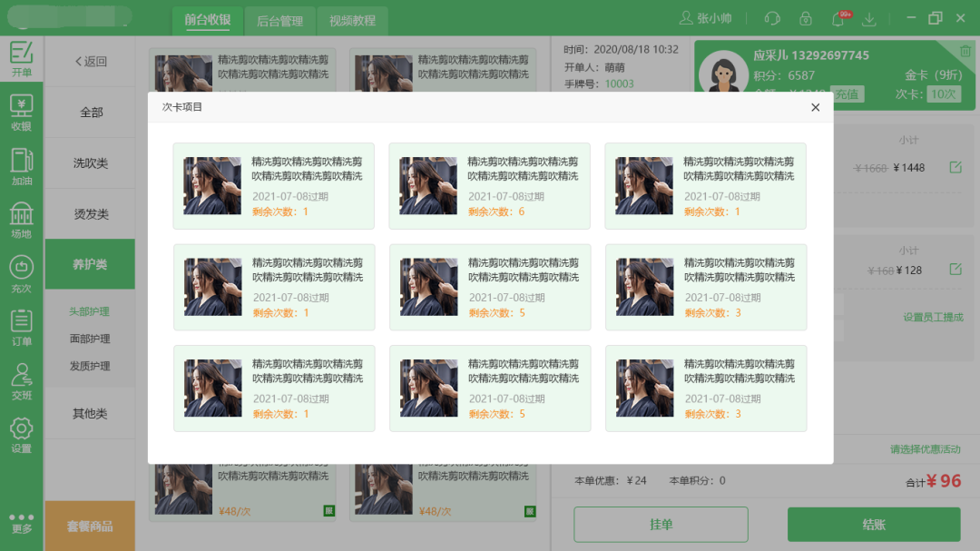Expand the 更多 more menu
Viewport: 980px width, 551px height.
[21, 522]
